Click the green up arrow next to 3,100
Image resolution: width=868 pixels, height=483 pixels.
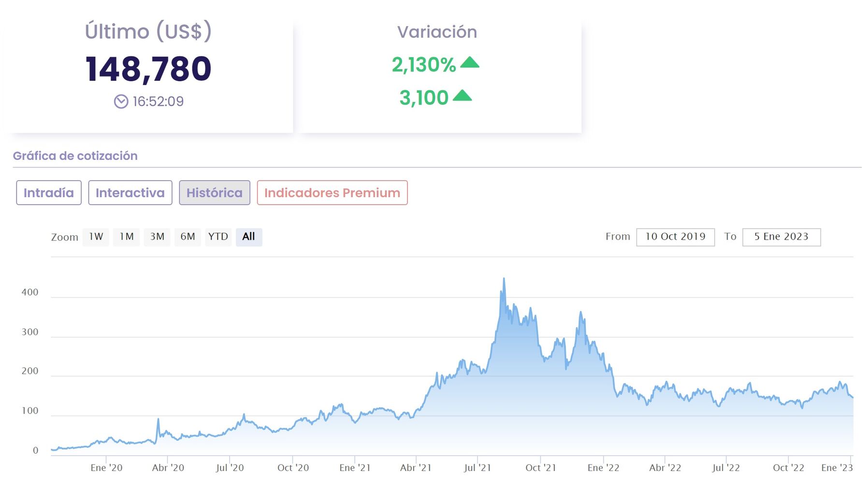462,96
